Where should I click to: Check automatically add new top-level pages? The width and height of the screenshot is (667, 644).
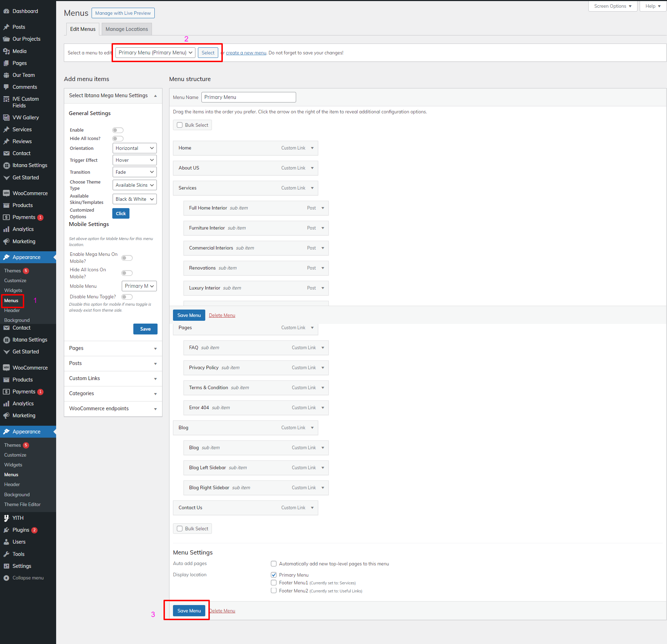[274, 564]
